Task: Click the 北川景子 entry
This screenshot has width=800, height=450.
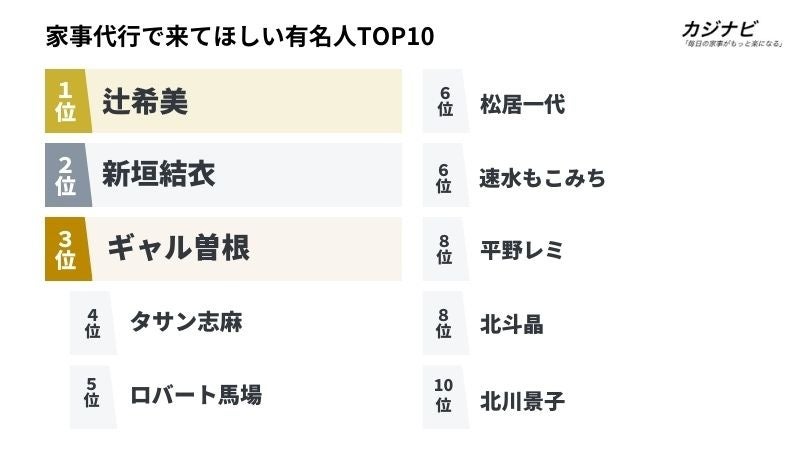Action: pos(522,401)
